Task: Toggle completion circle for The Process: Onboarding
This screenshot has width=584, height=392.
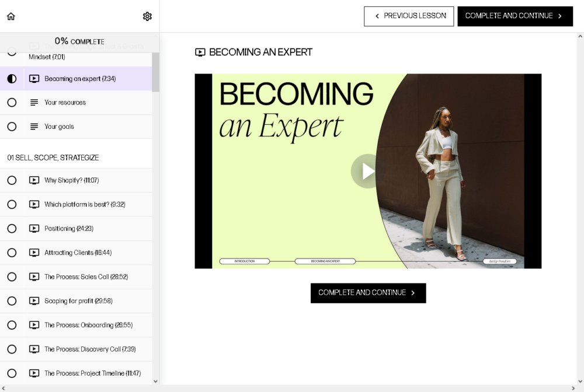Action: click(x=12, y=325)
